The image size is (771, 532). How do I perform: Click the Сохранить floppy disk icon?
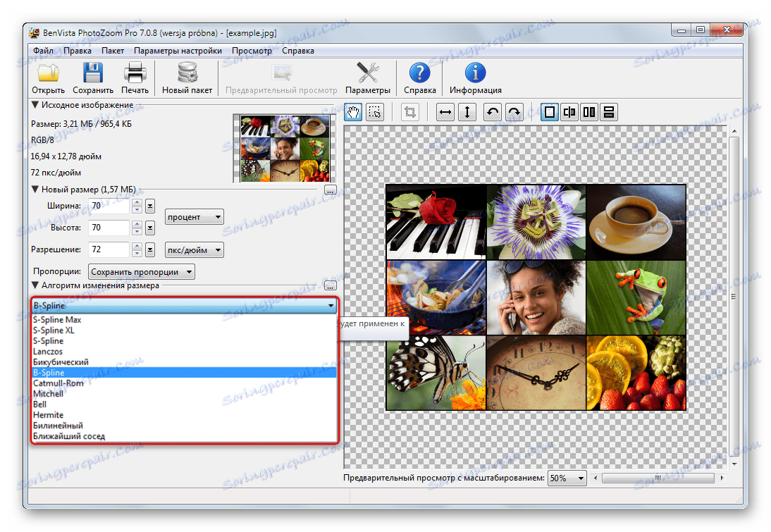pos(93,73)
